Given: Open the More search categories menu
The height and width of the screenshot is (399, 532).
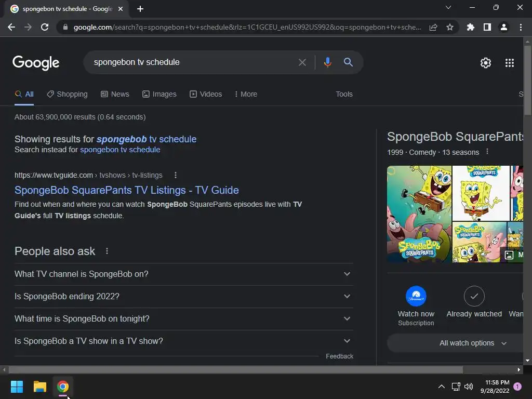Looking at the screenshot, I should pos(246,95).
